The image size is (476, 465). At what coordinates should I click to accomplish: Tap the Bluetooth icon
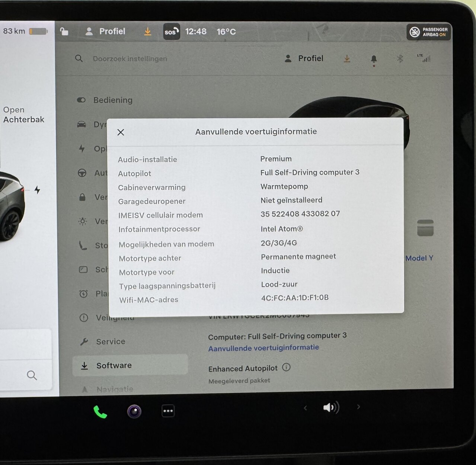point(400,58)
